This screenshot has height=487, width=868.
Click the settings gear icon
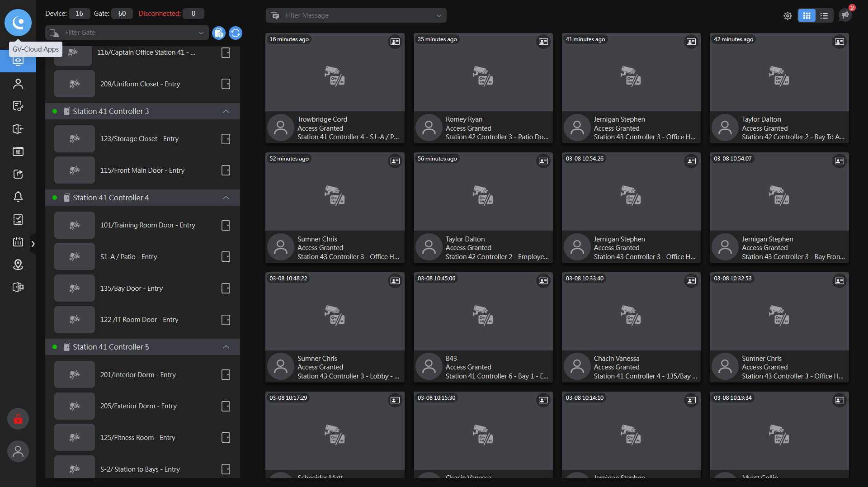click(788, 16)
